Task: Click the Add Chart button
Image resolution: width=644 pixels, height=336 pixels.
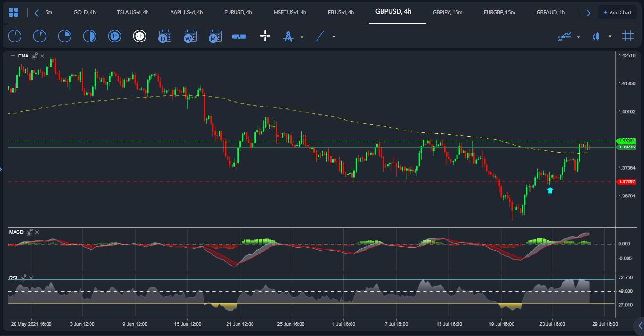Action: click(x=617, y=12)
